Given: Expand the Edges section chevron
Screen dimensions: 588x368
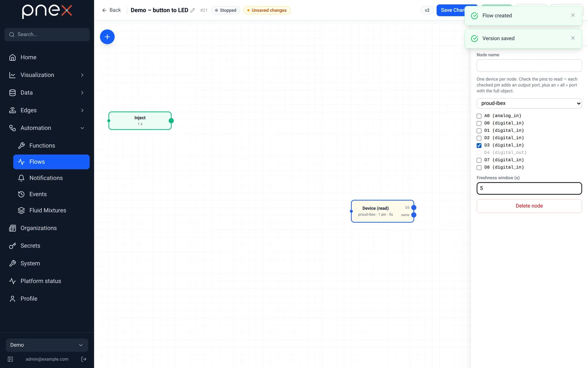Looking at the screenshot, I should pos(82,110).
